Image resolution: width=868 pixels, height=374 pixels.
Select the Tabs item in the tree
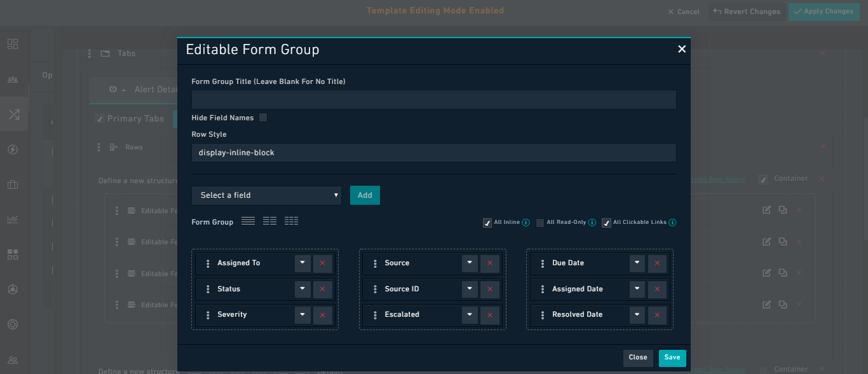point(126,53)
